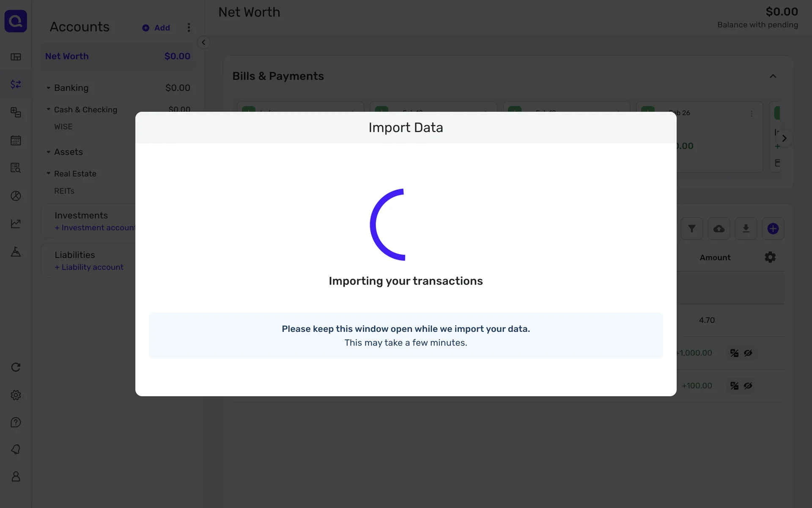Click the filter funnel icon
This screenshot has height=508, width=812.
tap(691, 229)
